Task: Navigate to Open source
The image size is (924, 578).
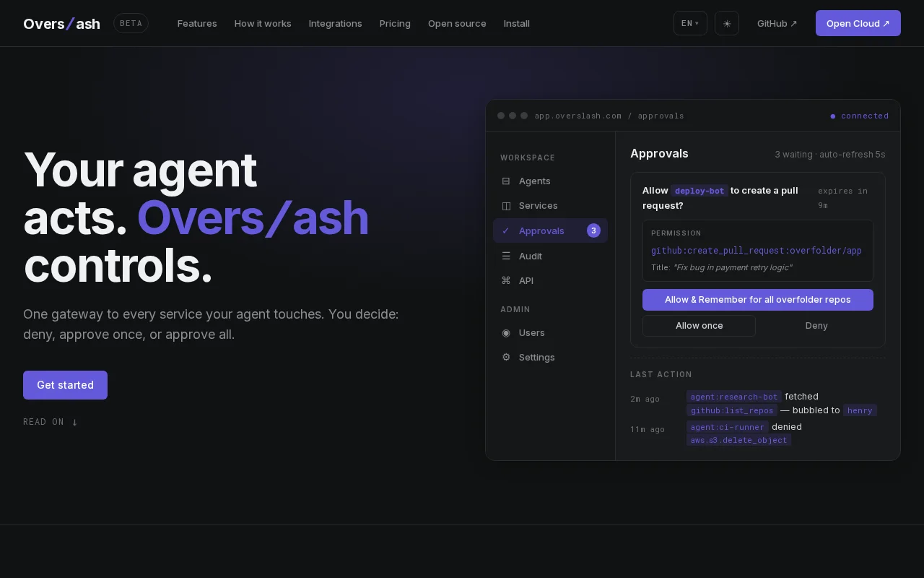Action: click(x=457, y=23)
